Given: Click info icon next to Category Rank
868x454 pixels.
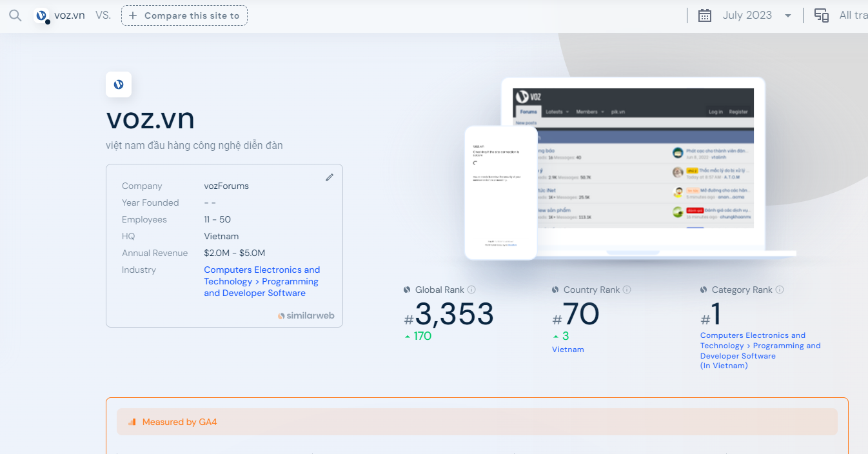Looking at the screenshot, I should click(x=780, y=290).
